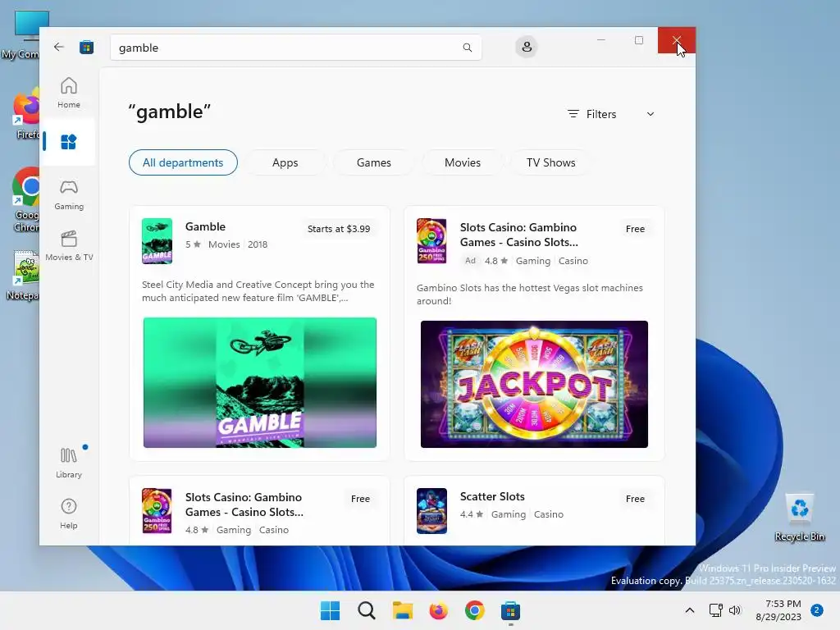840x630 pixels.
Task: Click the 2018 year on Gamble card
Action: (x=258, y=244)
